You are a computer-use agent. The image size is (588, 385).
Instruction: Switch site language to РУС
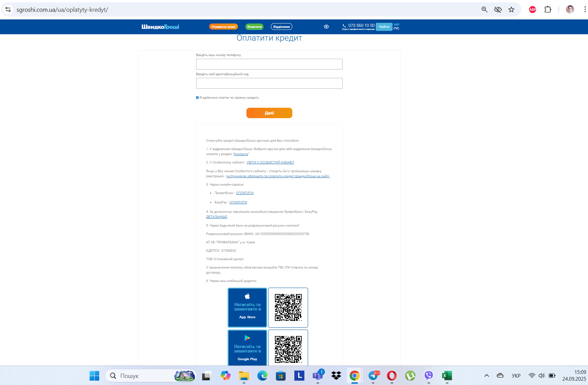[x=397, y=29]
